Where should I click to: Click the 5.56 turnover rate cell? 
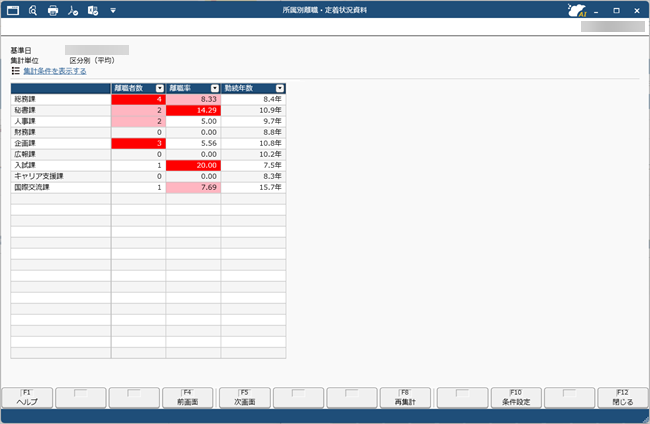pyautogui.click(x=193, y=143)
